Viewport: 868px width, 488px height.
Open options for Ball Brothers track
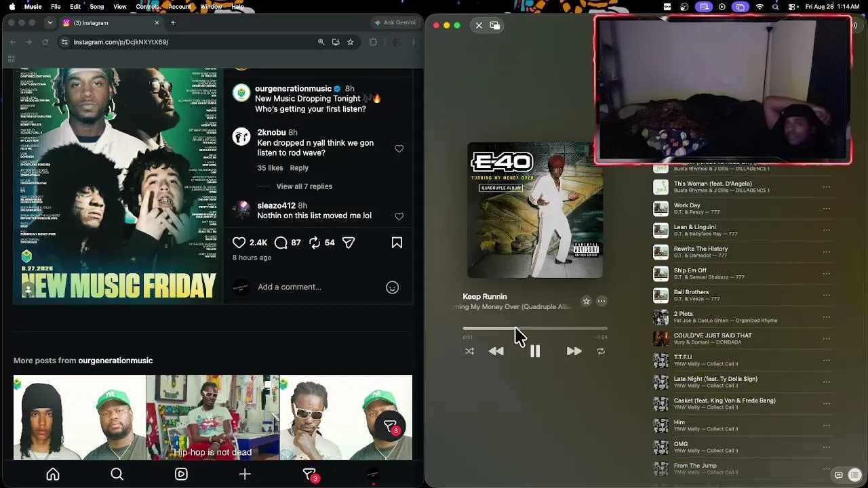coord(826,296)
